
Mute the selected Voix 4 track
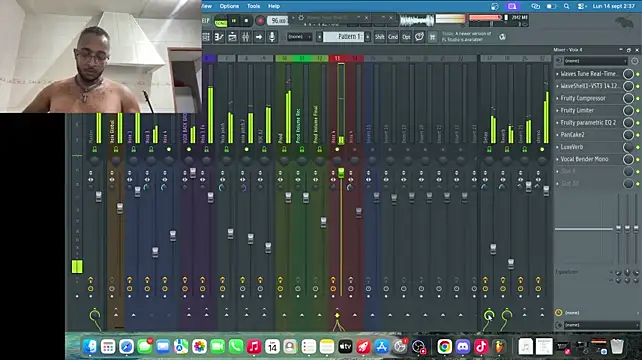(x=337, y=149)
